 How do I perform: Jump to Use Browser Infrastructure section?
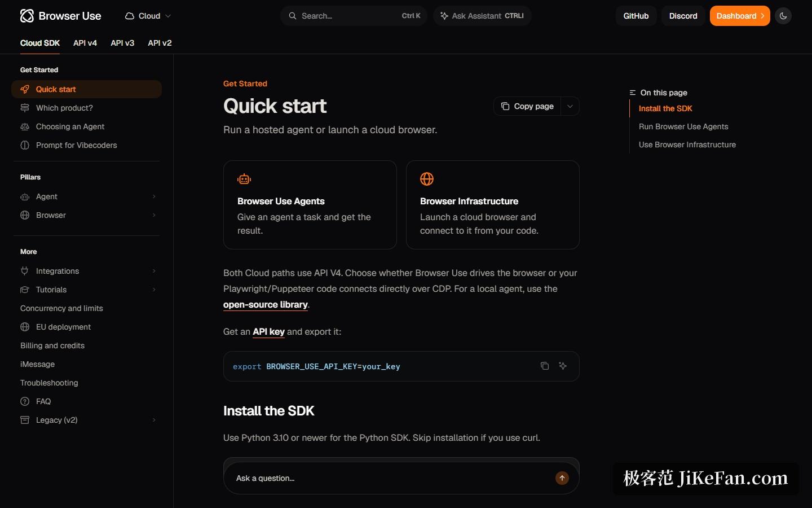pyautogui.click(x=687, y=144)
